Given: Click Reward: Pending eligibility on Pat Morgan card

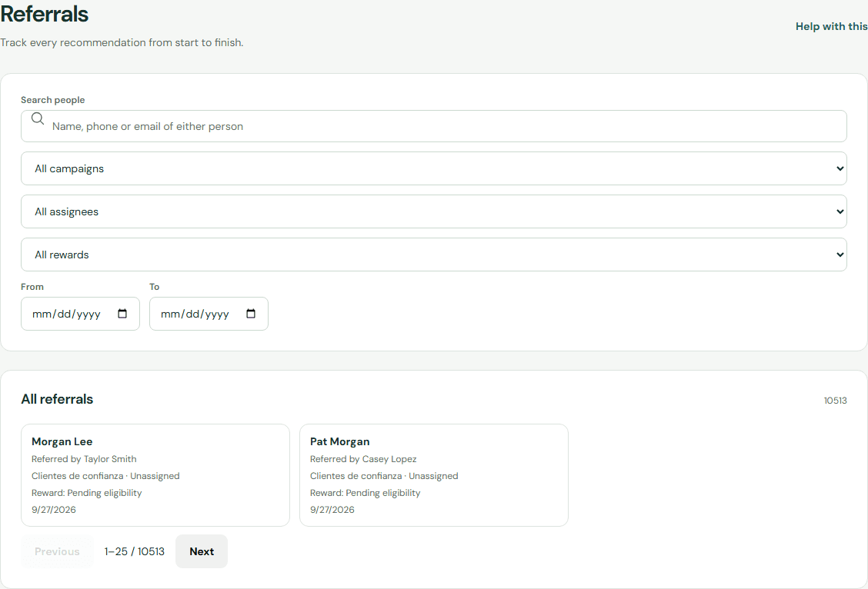Looking at the screenshot, I should 366,493.
